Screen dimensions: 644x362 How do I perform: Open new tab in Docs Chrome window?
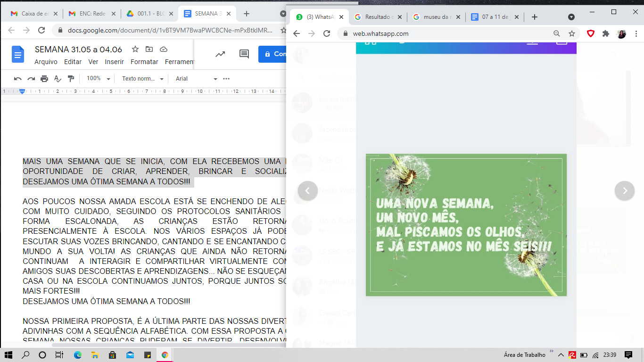coord(247,14)
